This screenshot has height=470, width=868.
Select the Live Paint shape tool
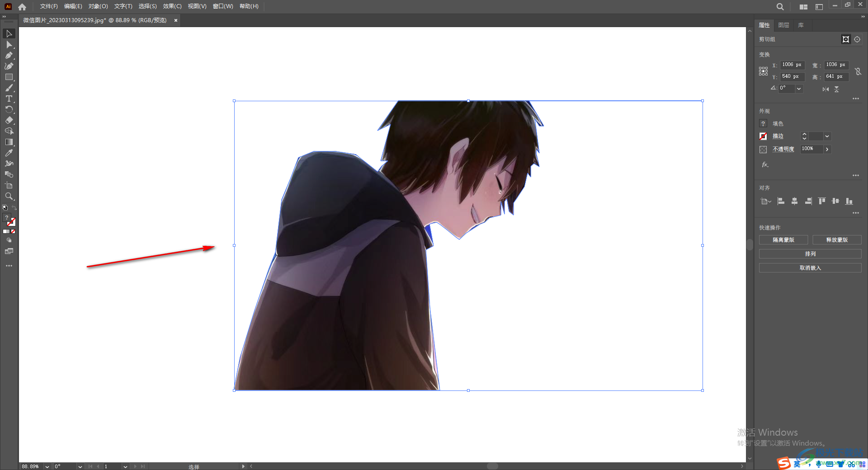(9, 175)
